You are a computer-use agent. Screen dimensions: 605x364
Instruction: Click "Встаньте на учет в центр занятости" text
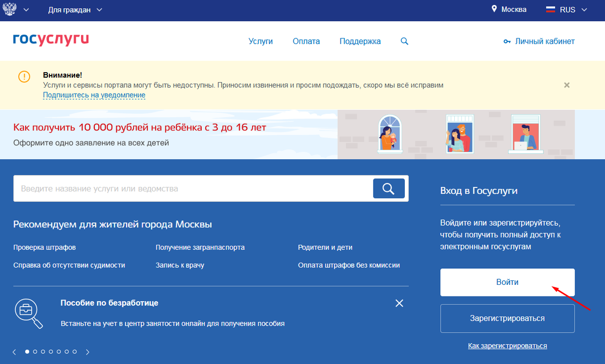coord(172,324)
